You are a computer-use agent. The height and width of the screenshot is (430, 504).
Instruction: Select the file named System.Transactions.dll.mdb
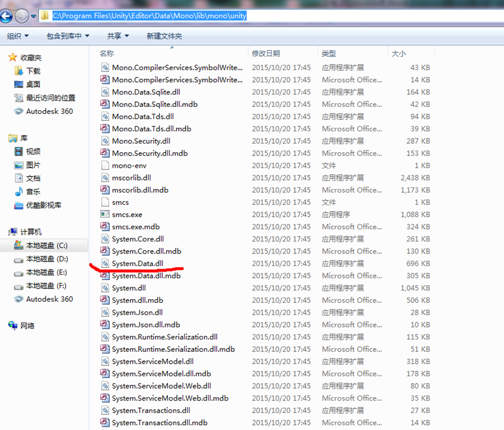click(160, 423)
